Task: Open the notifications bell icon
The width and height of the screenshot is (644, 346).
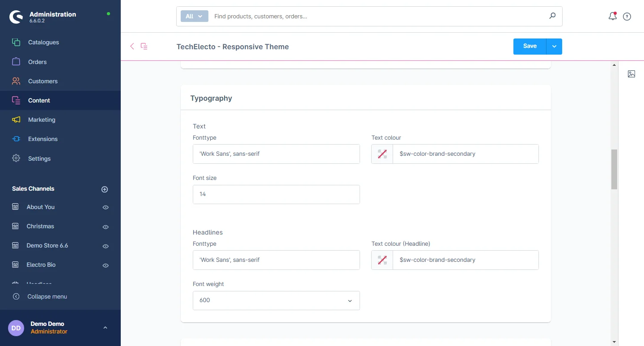Action: tap(612, 17)
